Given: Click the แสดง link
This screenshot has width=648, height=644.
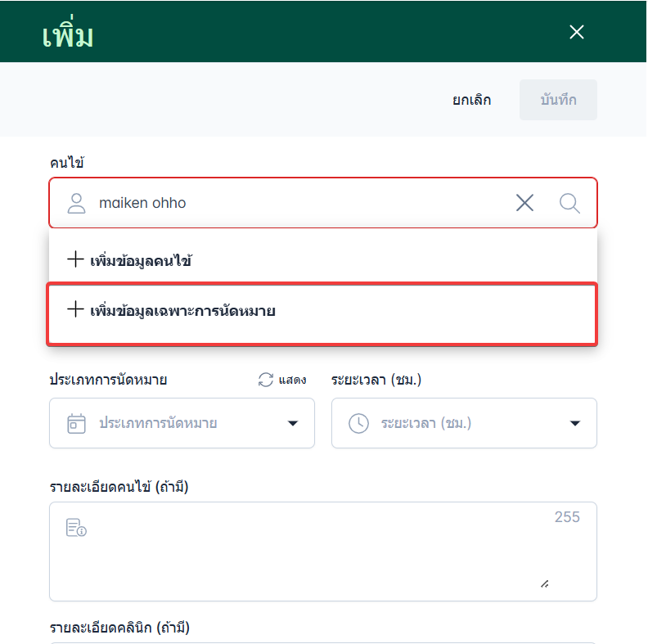Looking at the screenshot, I should [x=292, y=380].
